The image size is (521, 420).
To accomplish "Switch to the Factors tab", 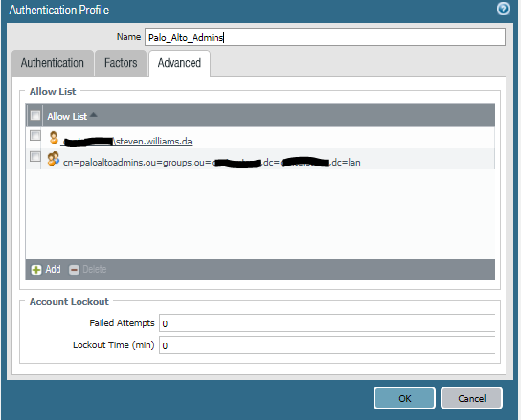I will (121, 63).
